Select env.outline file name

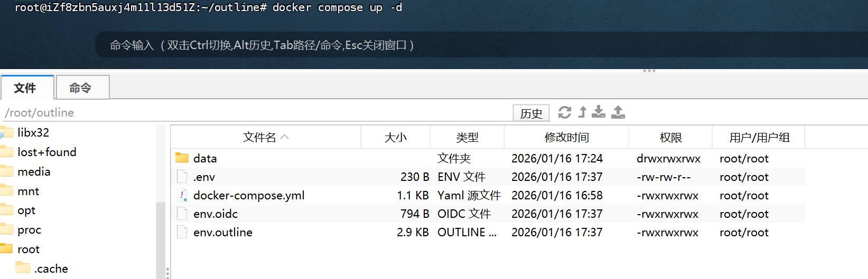pos(223,232)
